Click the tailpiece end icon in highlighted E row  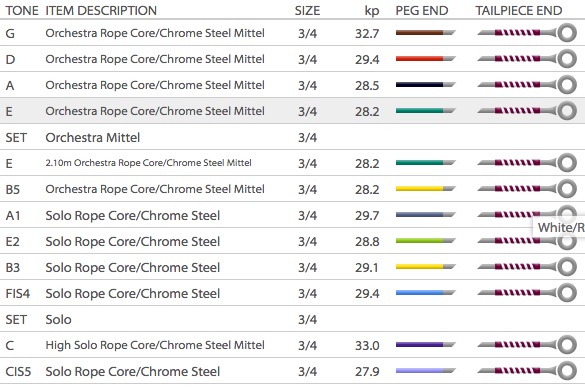pos(527,111)
